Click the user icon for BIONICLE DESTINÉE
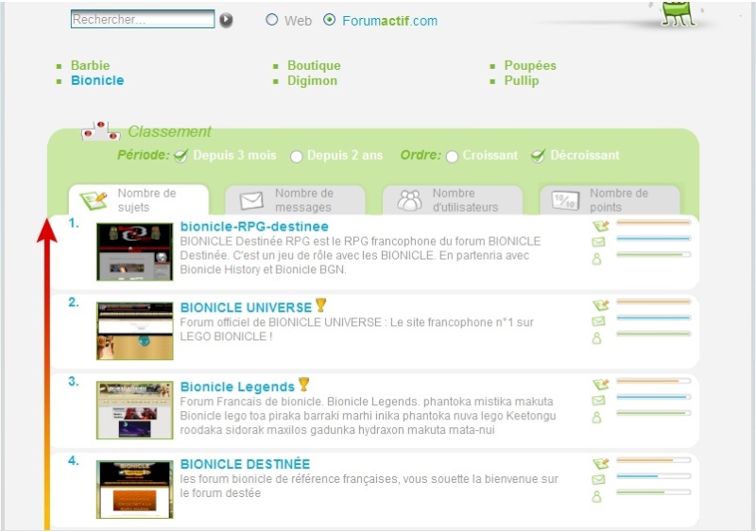Screen dimensions: 756x532 point(597,496)
